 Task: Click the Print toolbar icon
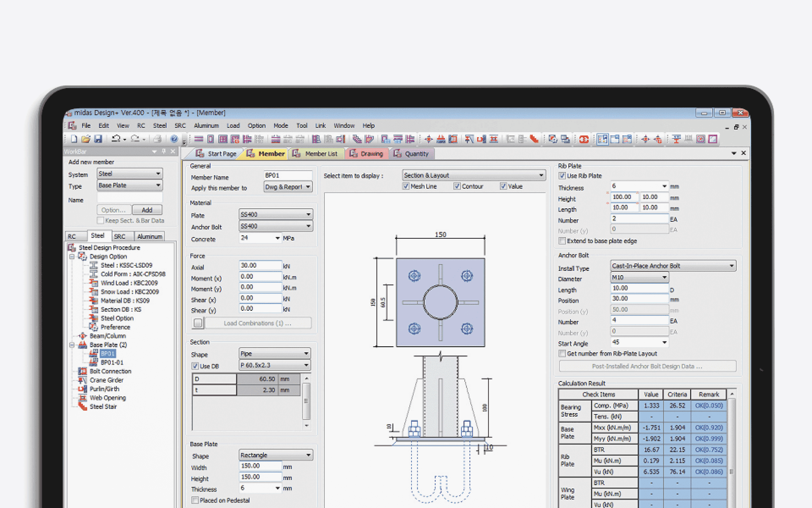(157, 139)
